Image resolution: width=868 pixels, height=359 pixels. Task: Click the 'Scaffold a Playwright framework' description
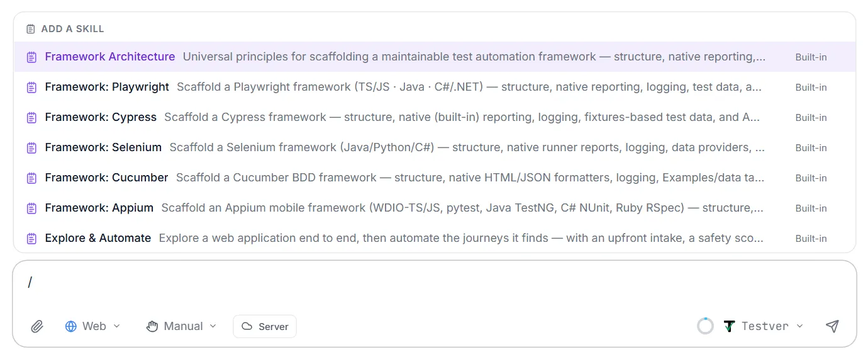point(469,87)
